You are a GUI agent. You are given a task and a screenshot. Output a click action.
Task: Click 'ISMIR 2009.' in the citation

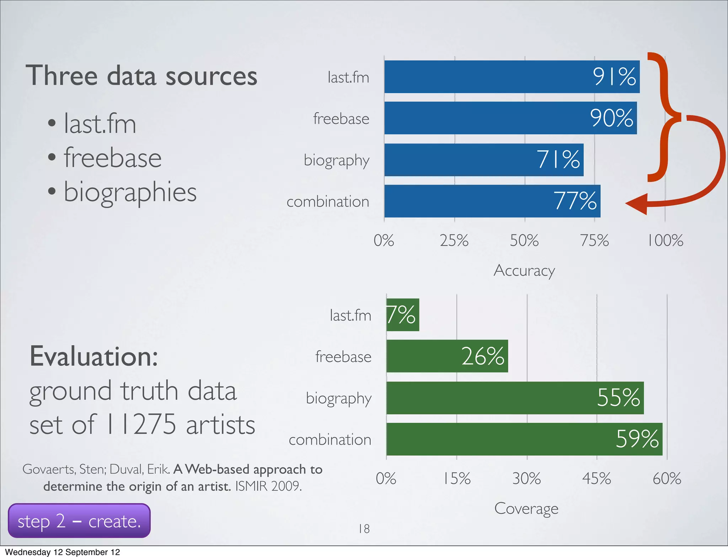[x=268, y=486]
